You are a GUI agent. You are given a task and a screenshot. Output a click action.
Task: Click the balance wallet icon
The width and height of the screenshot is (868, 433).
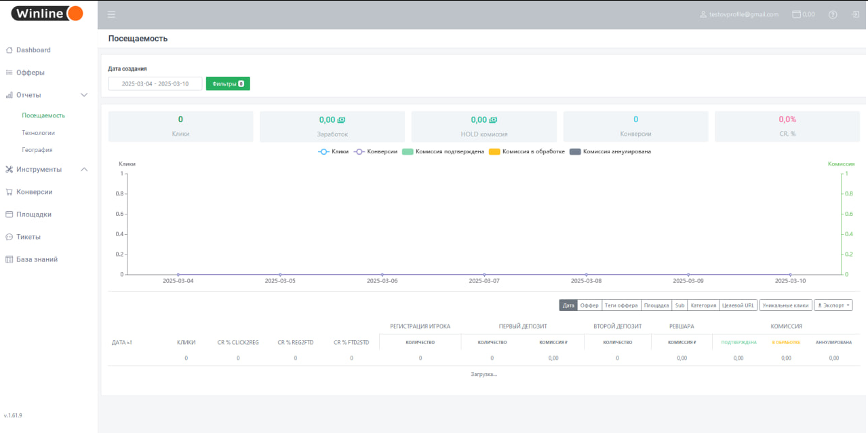[x=796, y=14]
